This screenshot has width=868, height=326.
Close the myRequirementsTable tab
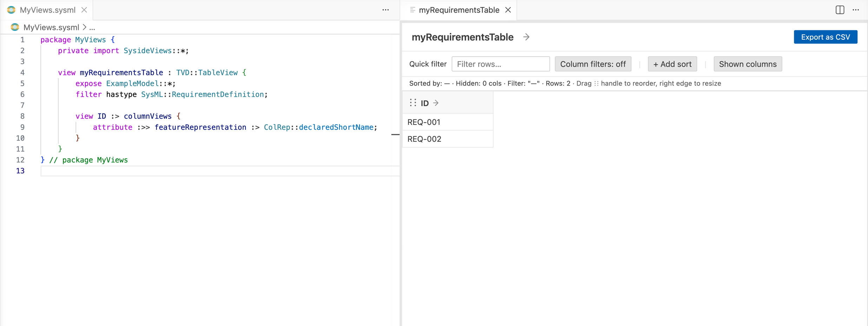(x=508, y=10)
